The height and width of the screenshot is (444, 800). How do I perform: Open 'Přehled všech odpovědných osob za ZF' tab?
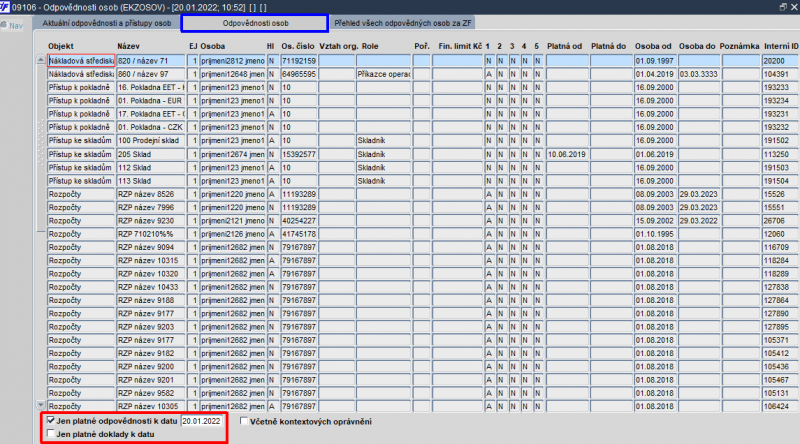pos(403,23)
